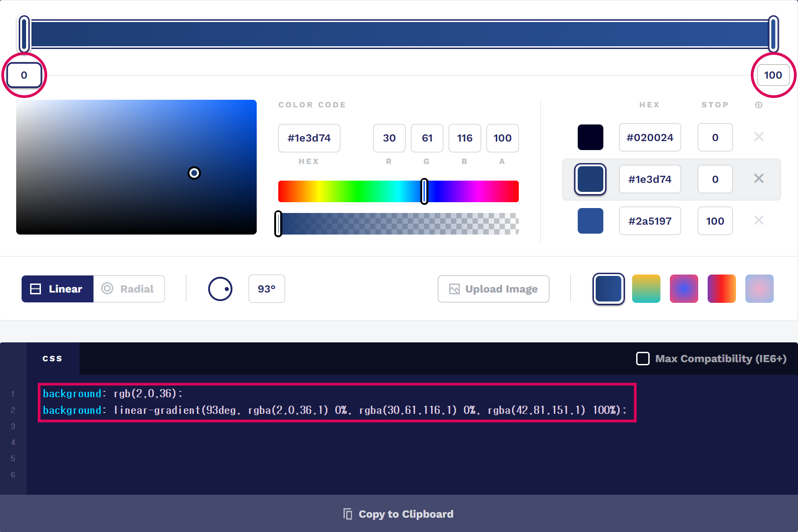Click the left position box showing 0

click(24, 75)
